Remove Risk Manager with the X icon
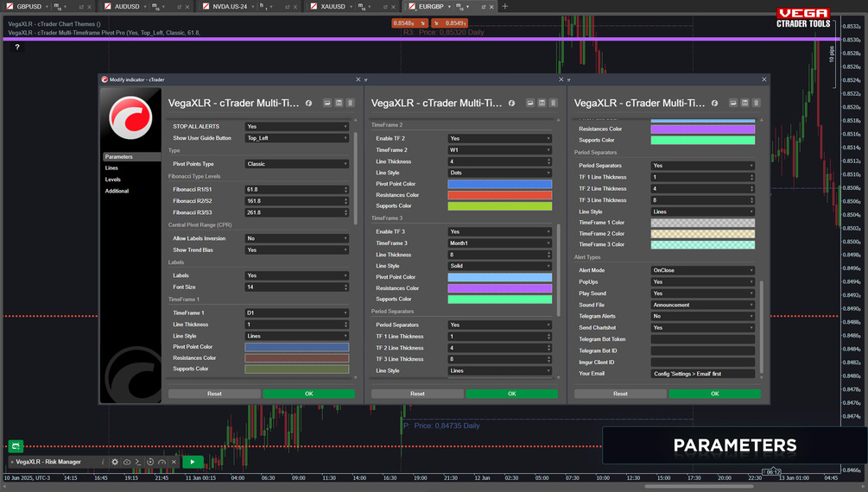The height and width of the screenshot is (492, 868). tap(174, 462)
